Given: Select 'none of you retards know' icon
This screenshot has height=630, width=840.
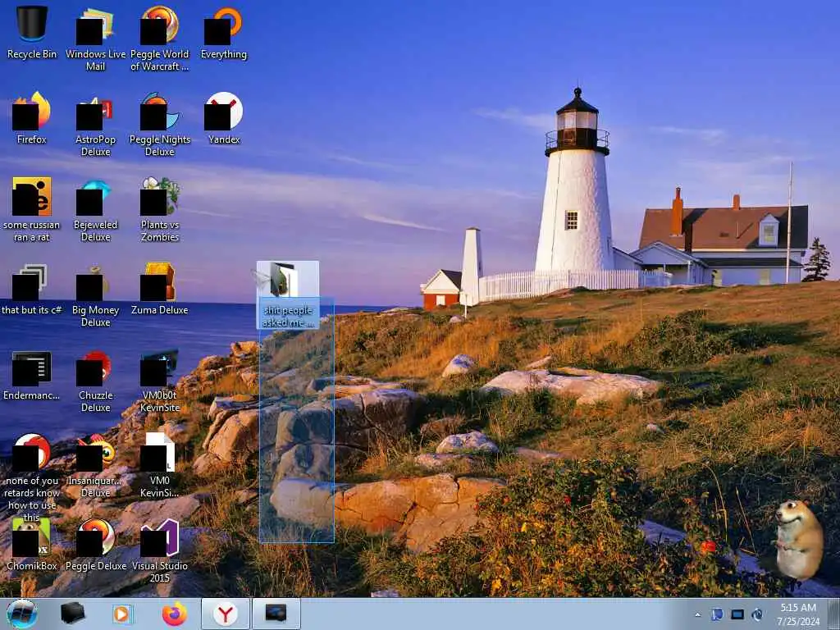Looking at the screenshot, I should (x=32, y=477).
